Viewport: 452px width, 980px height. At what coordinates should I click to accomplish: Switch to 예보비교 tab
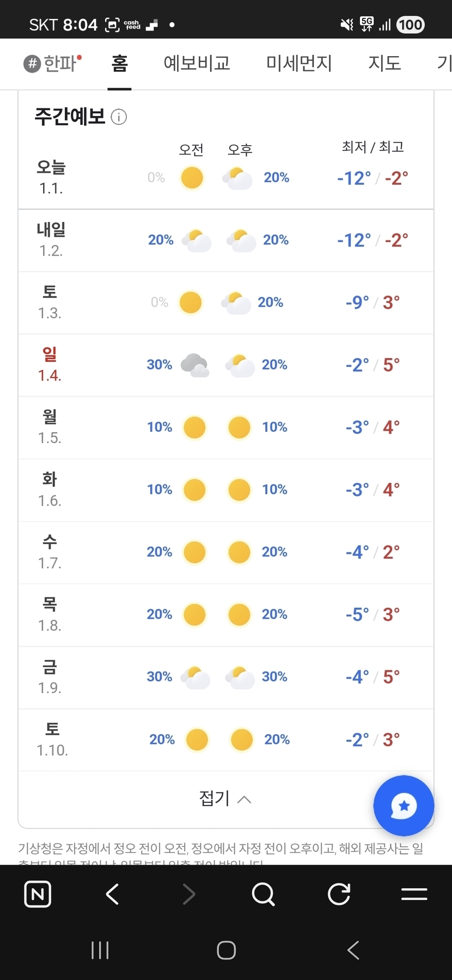click(197, 64)
